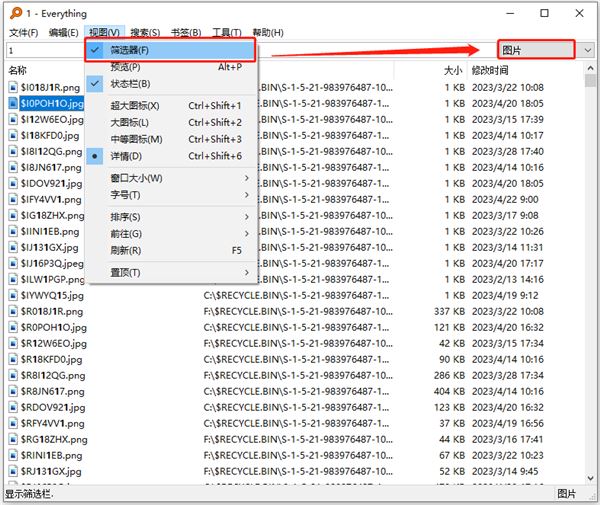The image size is (600, 505).
Task: Click file icon of $IFY4VV1.png
Action: (13, 199)
